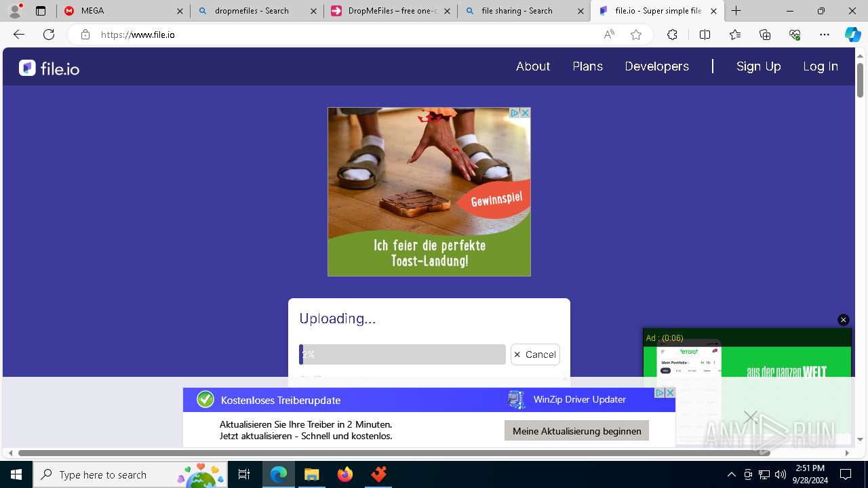Click the upload progress bar
Viewport: 868px width, 488px height.
[402, 354]
